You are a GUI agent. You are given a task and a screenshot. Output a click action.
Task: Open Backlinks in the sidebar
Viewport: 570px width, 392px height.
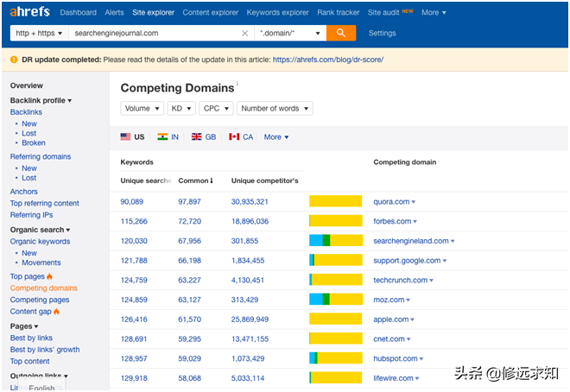tap(26, 112)
